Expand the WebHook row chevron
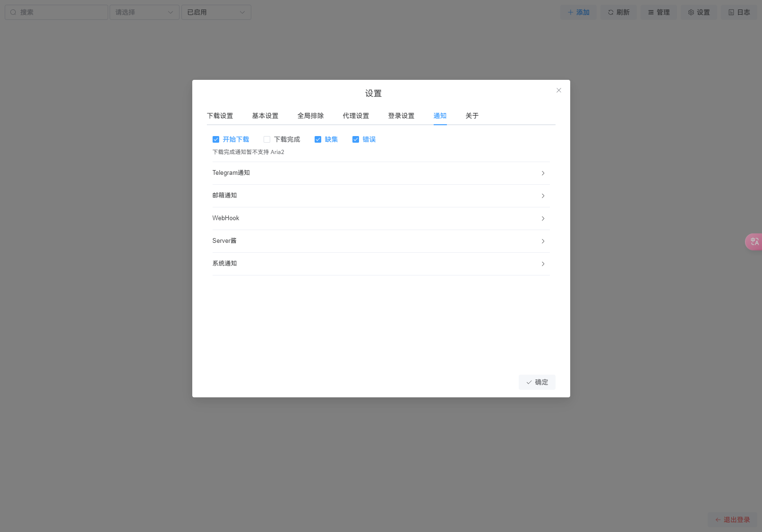Screen dimensions: 762x532 coord(543,219)
